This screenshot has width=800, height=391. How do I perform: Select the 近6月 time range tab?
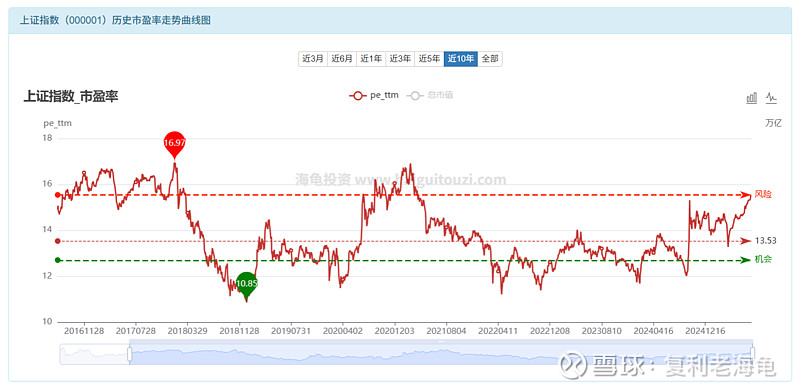point(342,59)
